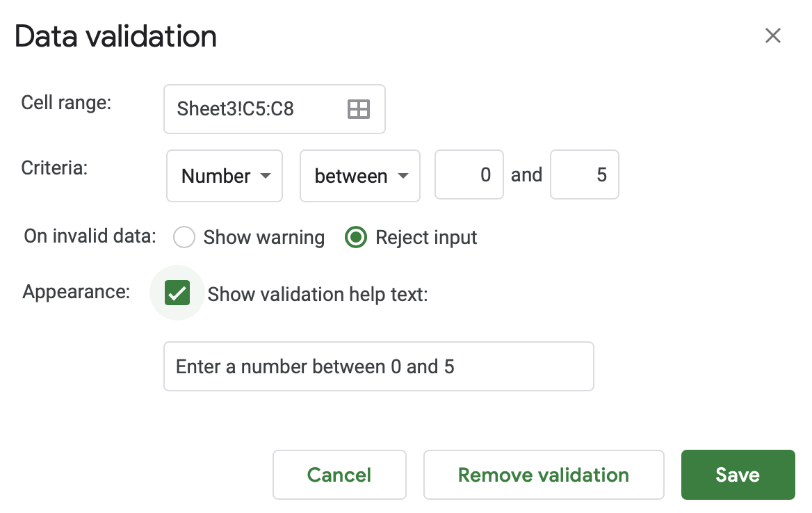Click the Remove validation button
Screen dimensions: 812x513
(543, 475)
